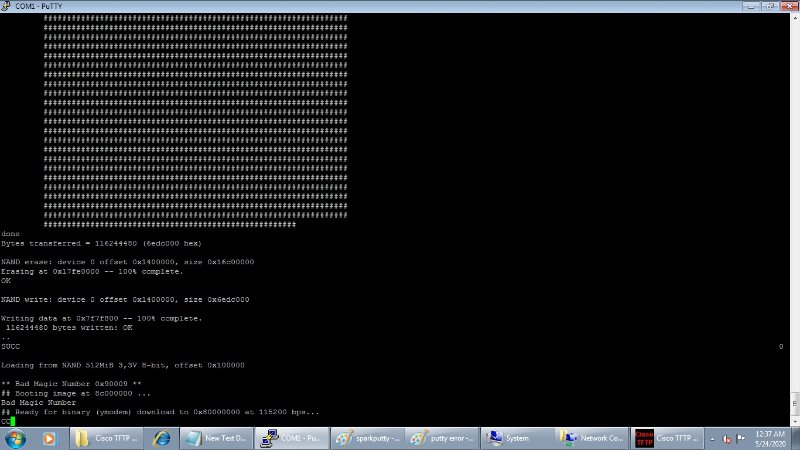This screenshot has width=800, height=450.
Task: Show hidden system tray icons arrow
Action: click(712, 439)
